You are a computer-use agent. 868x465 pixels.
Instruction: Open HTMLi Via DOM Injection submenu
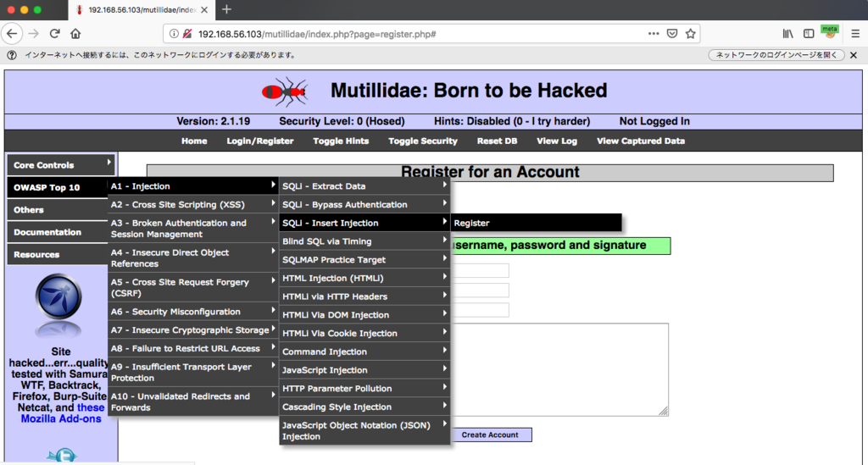tap(364, 314)
